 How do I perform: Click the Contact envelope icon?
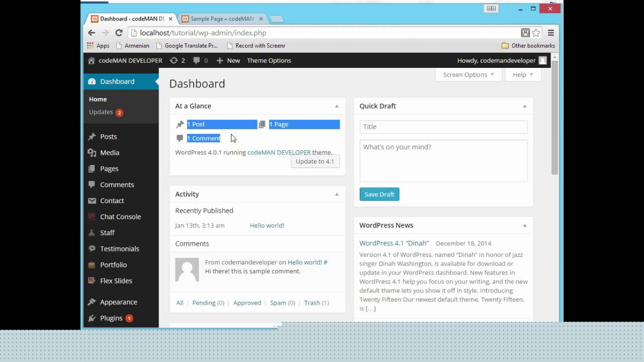tap(92, 201)
